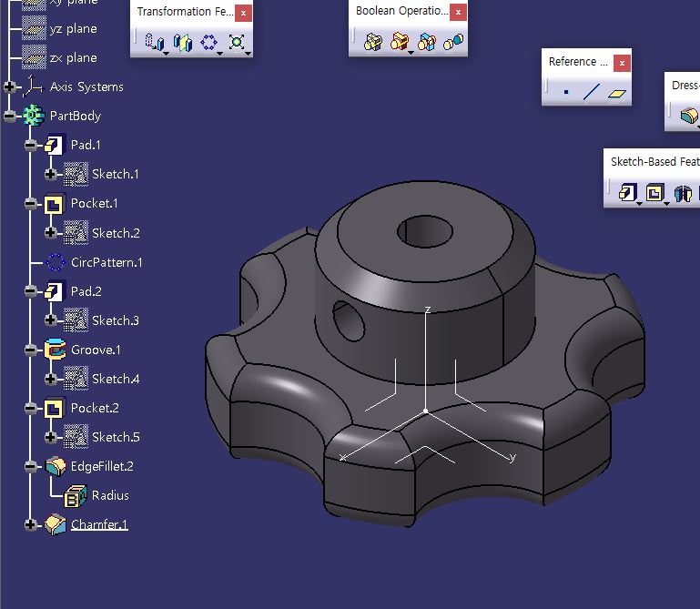Click the EdgeFillet.2 icon in tree
700x609 pixels.
pyautogui.click(x=56, y=466)
